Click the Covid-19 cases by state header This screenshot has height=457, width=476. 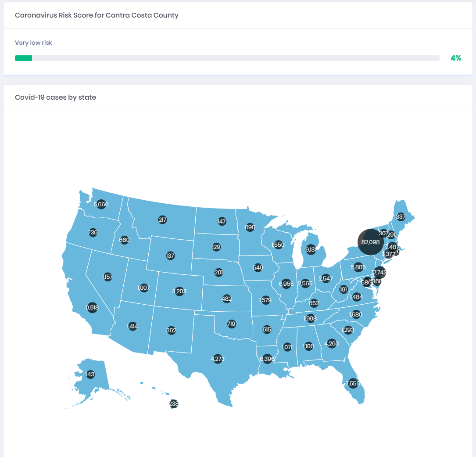click(55, 97)
